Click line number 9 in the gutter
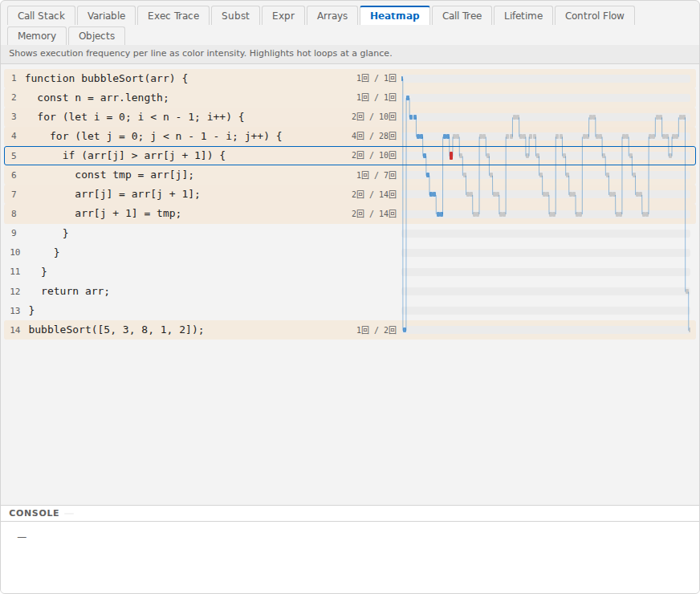Viewport: 700px width, 594px height. [x=14, y=233]
